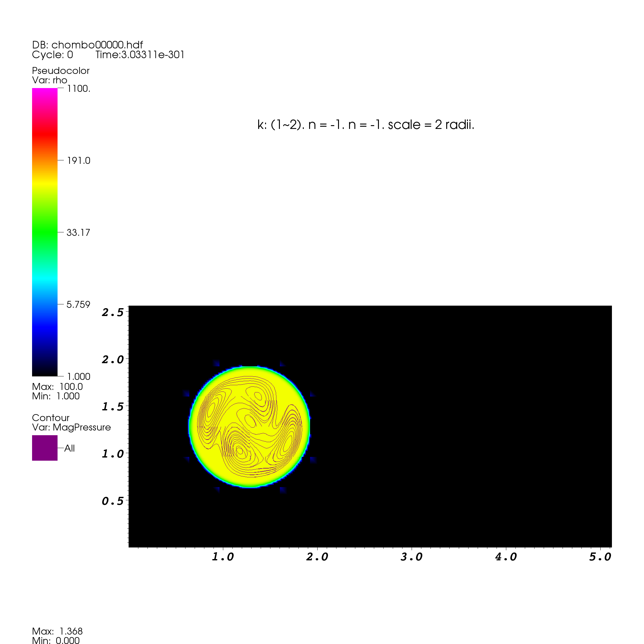Screen dimensions: 644x644
Task: Click the y-axis label '0.5'
Action: [113, 501]
